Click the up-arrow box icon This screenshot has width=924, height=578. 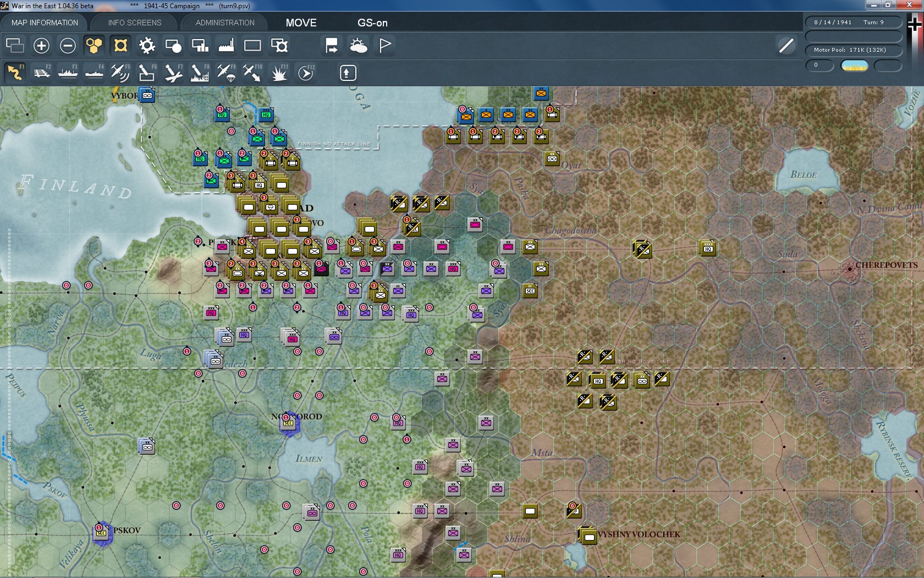coord(348,73)
